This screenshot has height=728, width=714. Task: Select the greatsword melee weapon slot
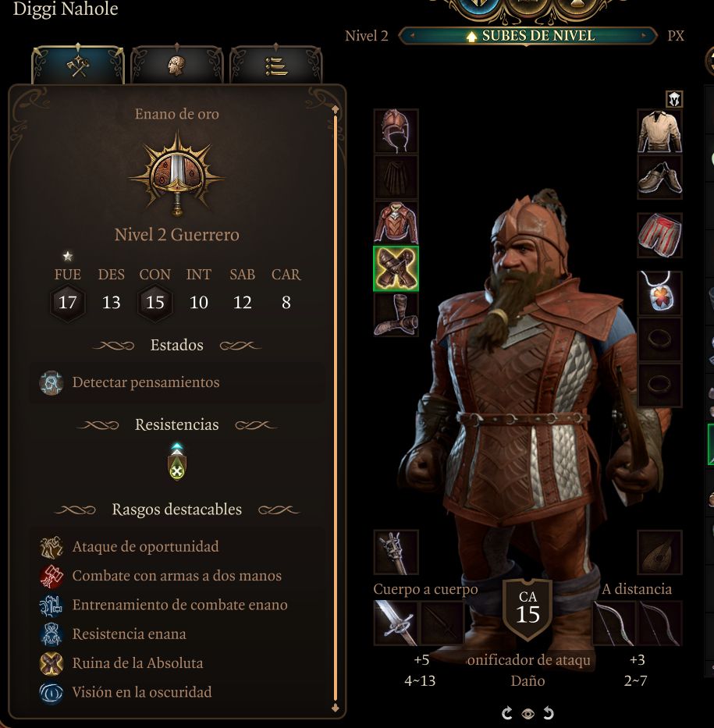[x=396, y=623]
